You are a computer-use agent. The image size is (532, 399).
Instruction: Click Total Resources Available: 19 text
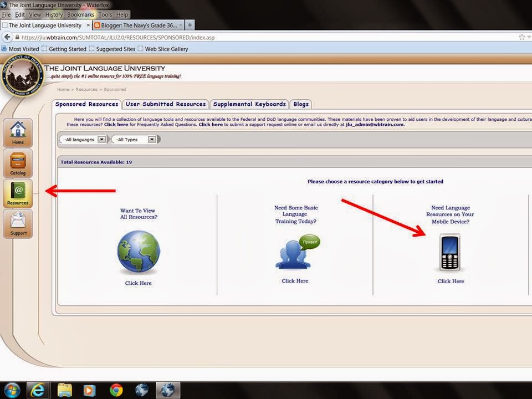point(96,162)
